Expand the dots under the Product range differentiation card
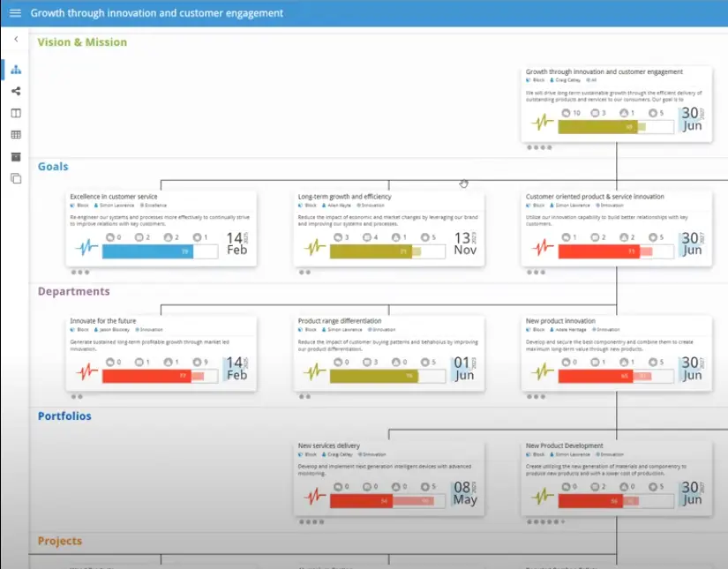This screenshot has width=728, height=569. (305, 397)
